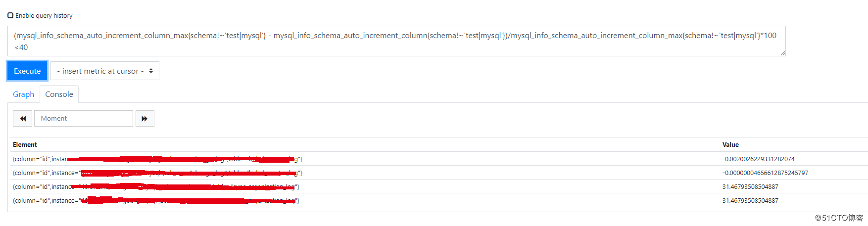Focus the Moment time input field
Image resolution: width=868 pixels, height=226 pixels.
coord(84,119)
